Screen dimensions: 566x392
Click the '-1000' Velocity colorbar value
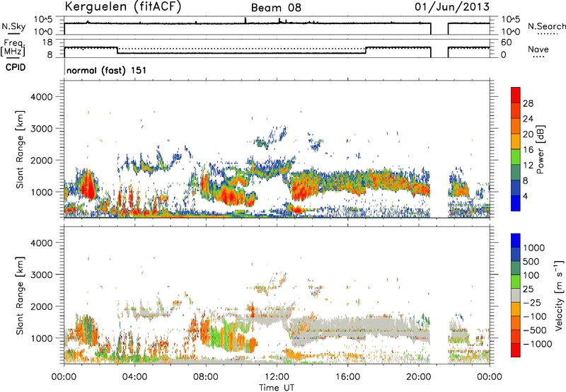coord(537,344)
